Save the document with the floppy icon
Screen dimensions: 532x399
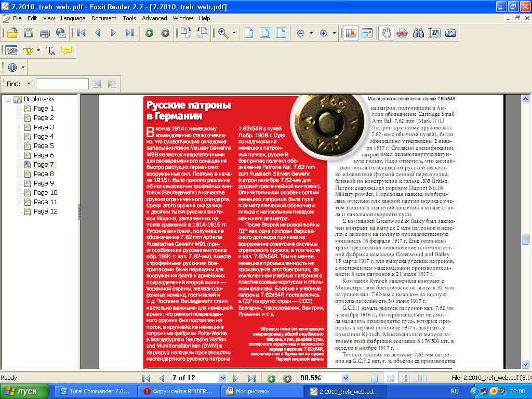[29, 33]
